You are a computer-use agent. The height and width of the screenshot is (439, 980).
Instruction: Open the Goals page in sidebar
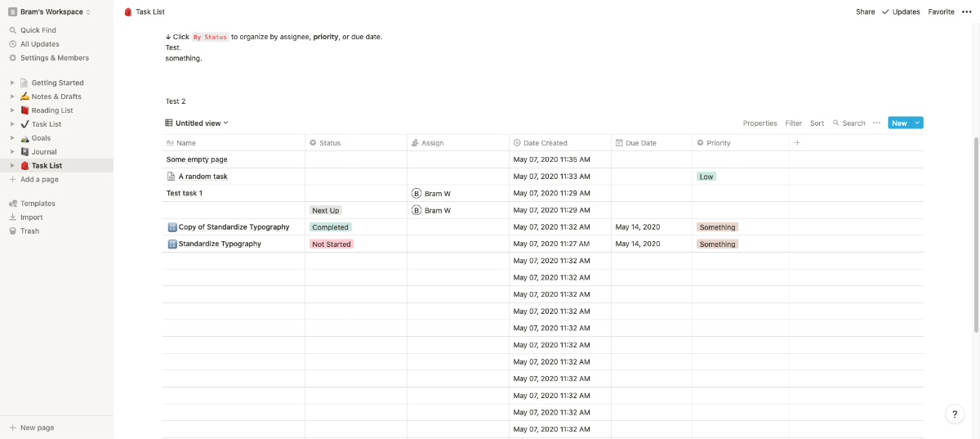41,138
